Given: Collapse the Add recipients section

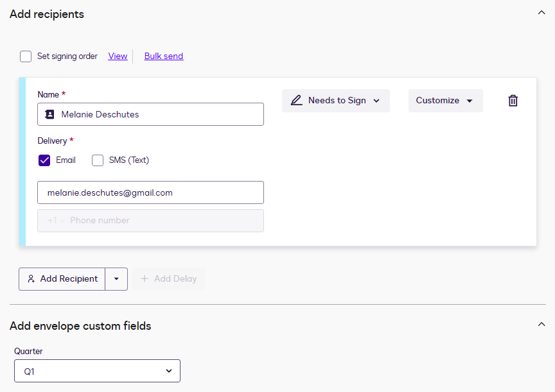Looking at the screenshot, I should [x=541, y=13].
